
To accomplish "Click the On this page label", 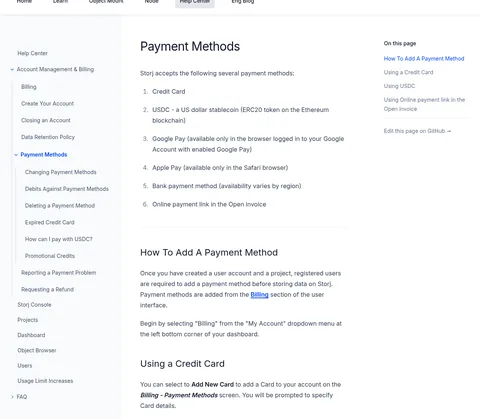I will (400, 43).
